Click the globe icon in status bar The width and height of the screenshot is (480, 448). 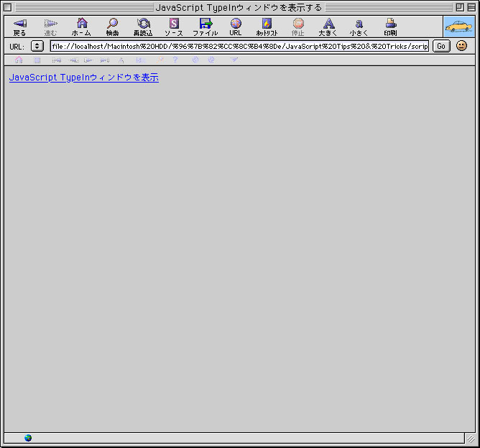tap(28, 438)
